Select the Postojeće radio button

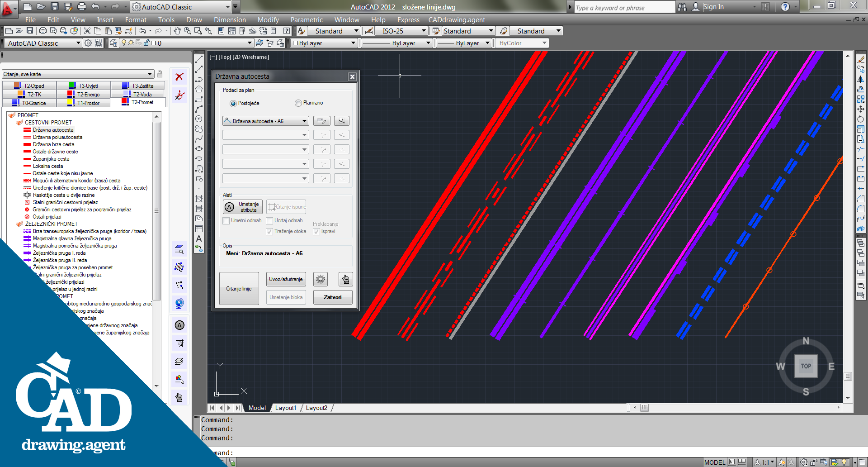[233, 103]
